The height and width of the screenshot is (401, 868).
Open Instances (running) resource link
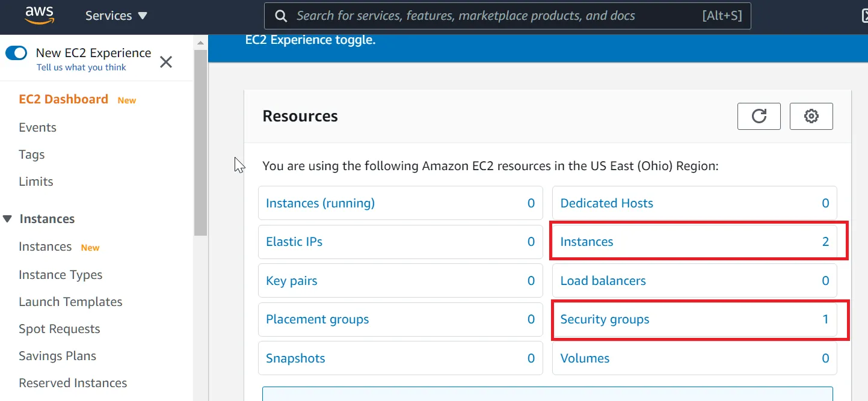coord(320,203)
